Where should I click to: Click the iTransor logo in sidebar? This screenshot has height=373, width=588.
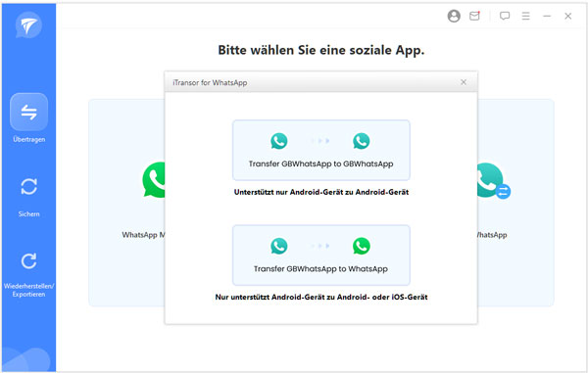tap(28, 25)
